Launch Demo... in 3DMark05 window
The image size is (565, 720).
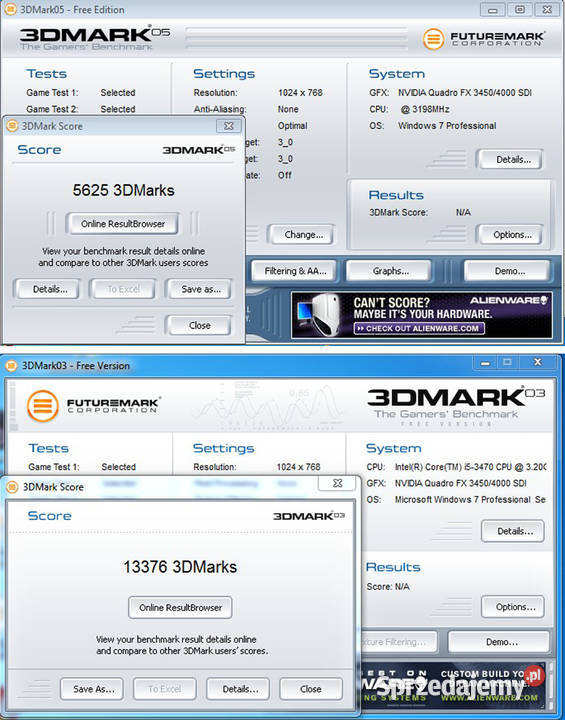[509, 271]
